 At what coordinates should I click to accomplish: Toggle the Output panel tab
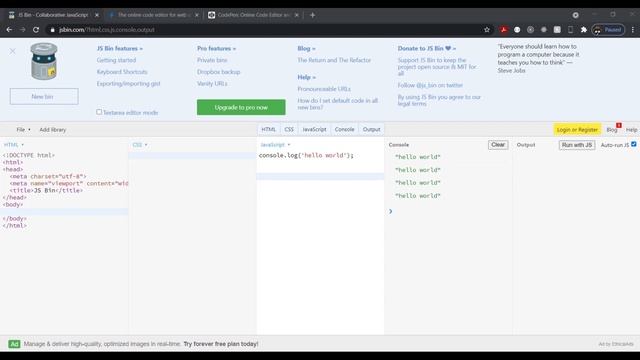click(371, 129)
